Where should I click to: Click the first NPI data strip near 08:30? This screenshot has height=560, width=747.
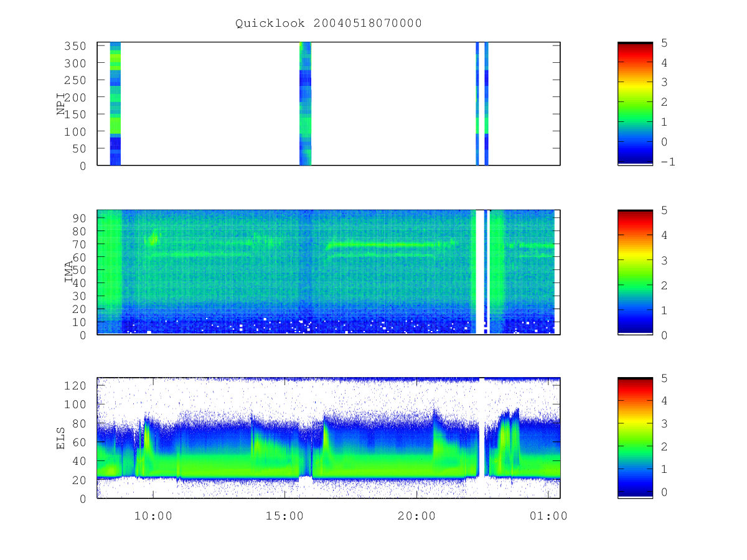click(115, 103)
